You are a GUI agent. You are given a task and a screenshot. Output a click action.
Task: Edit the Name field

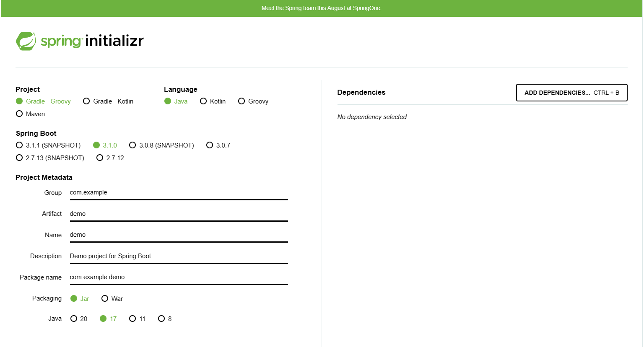point(179,235)
